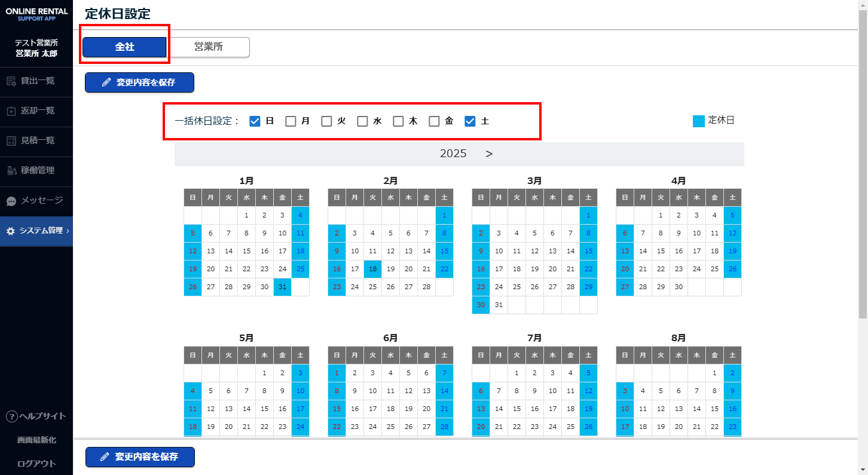Click February 18 in the calendar
868x475 pixels.
[372, 269]
